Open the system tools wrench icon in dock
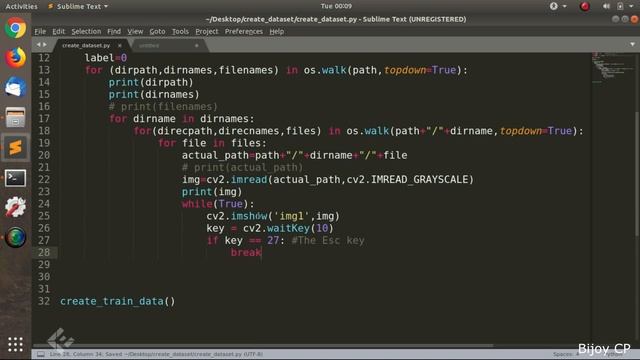The width and height of the screenshot is (640, 360). 16,207
